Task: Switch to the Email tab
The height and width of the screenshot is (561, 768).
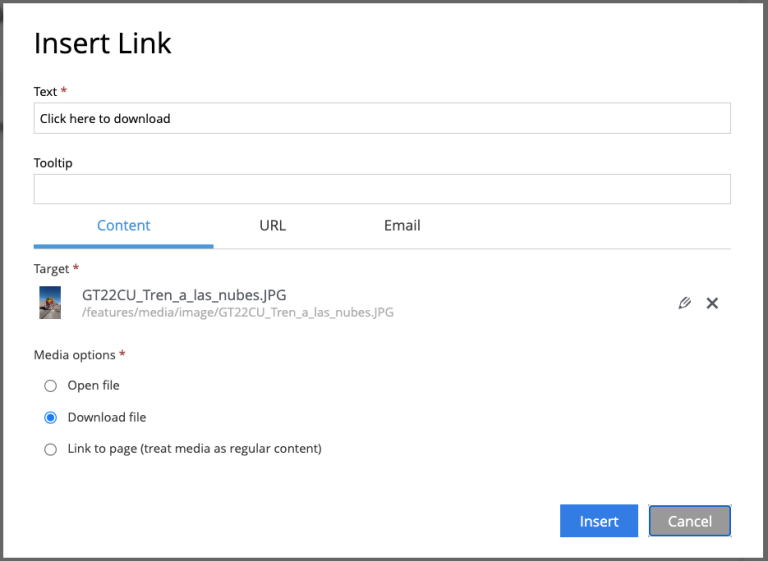Action: point(402,225)
